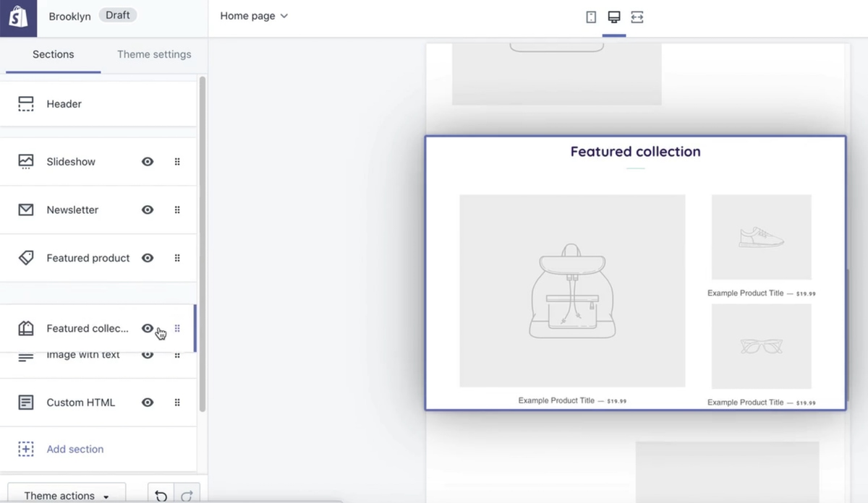Hide the Featured product section
The height and width of the screenshot is (503, 868).
148,258
